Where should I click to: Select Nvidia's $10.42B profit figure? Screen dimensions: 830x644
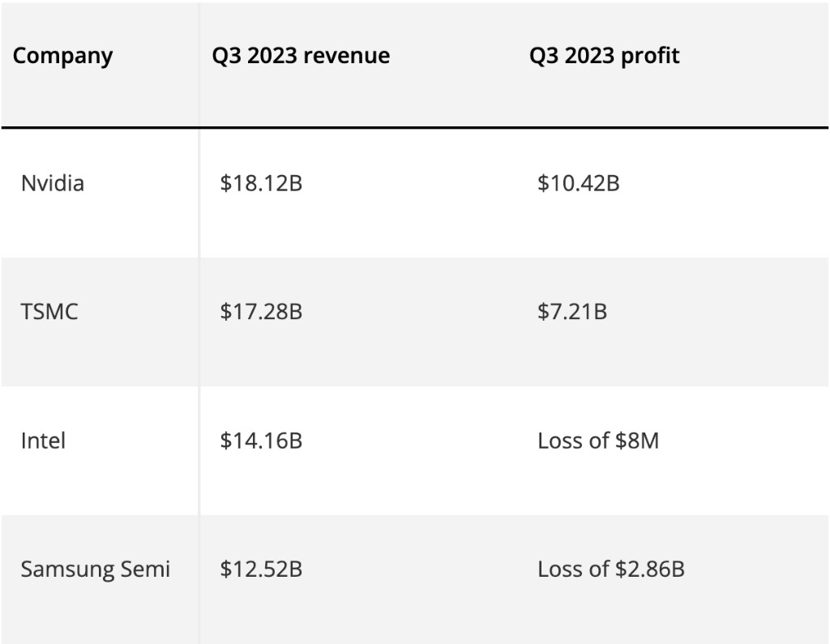(x=578, y=183)
